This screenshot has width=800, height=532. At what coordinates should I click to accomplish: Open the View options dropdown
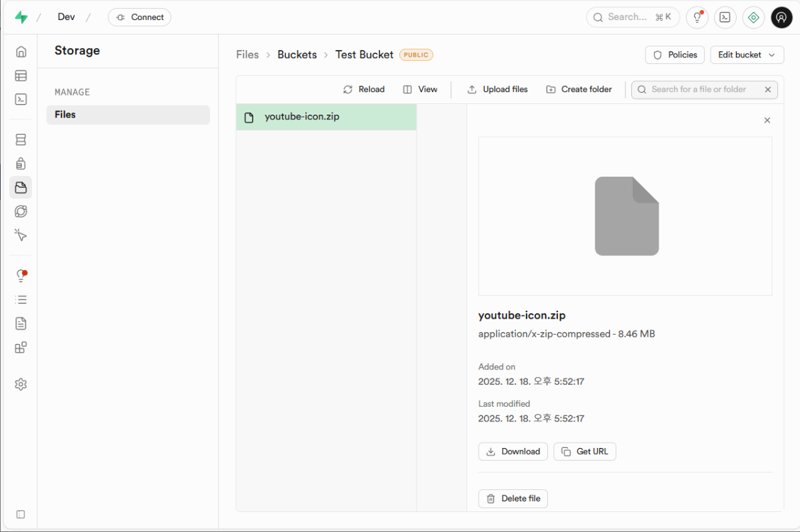(x=420, y=89)
